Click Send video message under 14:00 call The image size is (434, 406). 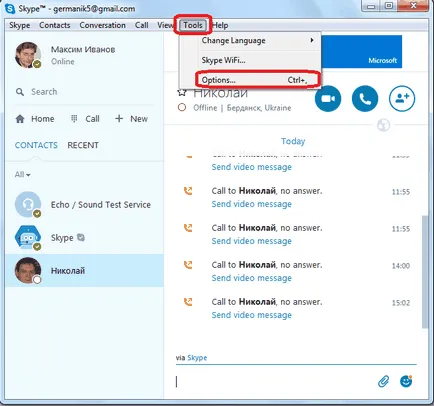(x=252, y=278)
